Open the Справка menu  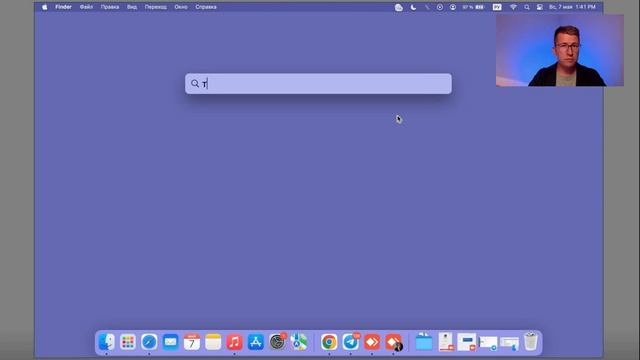[x=206, y=7]
